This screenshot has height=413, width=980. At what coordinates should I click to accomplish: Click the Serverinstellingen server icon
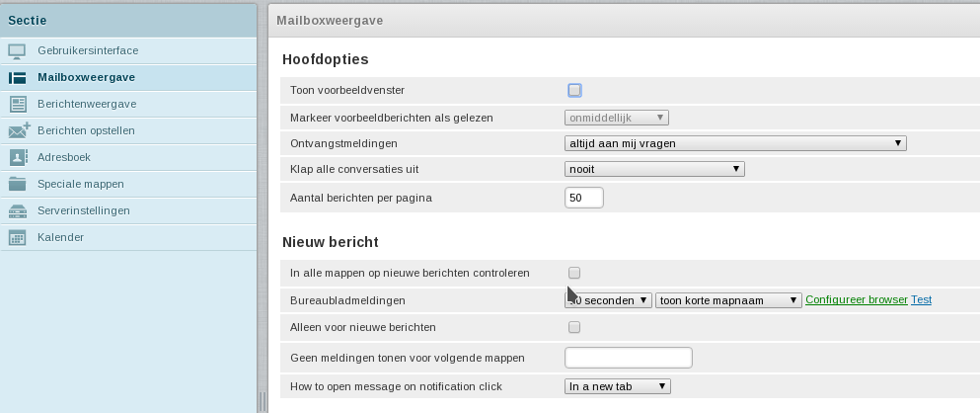point(18,210)
